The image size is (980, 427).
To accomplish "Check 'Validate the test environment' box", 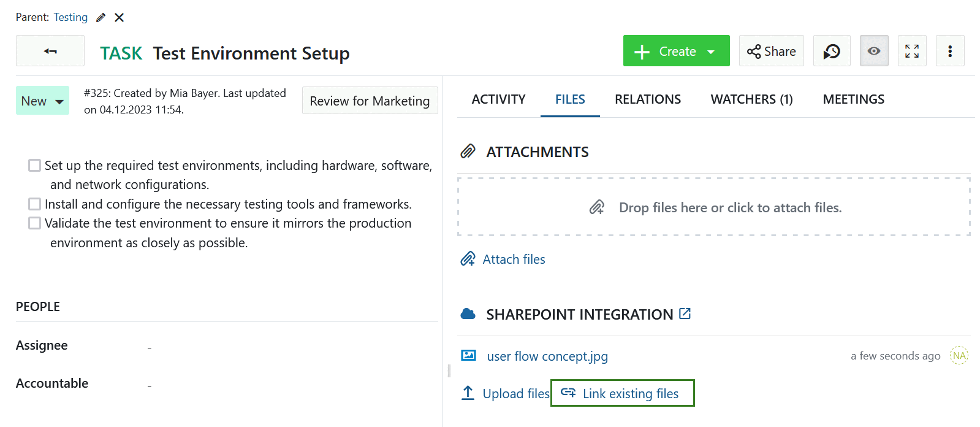I will (x=35, y=223).
